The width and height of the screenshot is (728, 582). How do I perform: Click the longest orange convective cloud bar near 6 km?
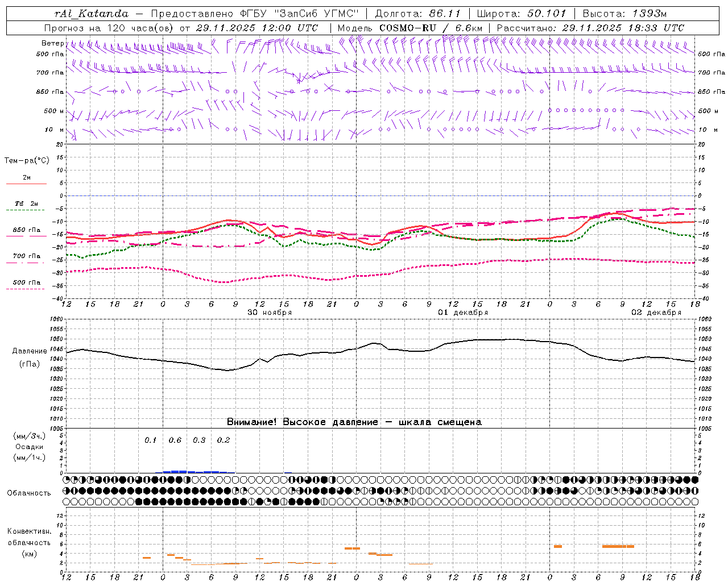point(618,546)
